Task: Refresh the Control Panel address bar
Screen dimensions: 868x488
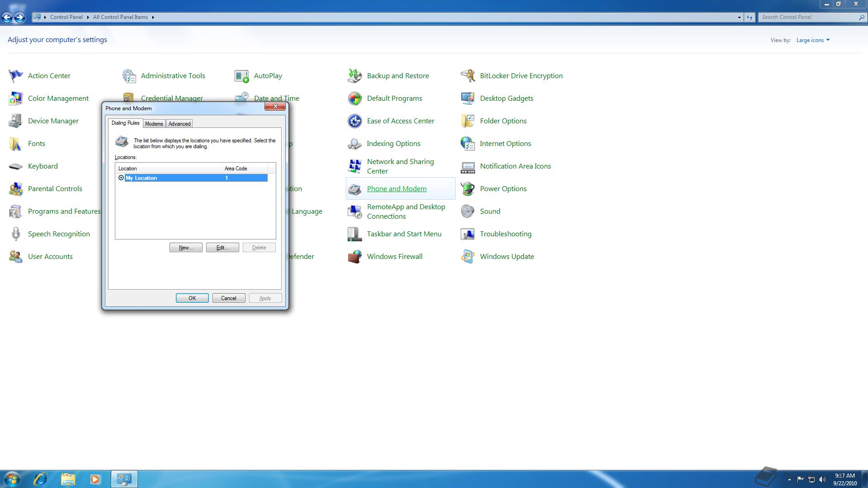Action: [x=750, y=17]
